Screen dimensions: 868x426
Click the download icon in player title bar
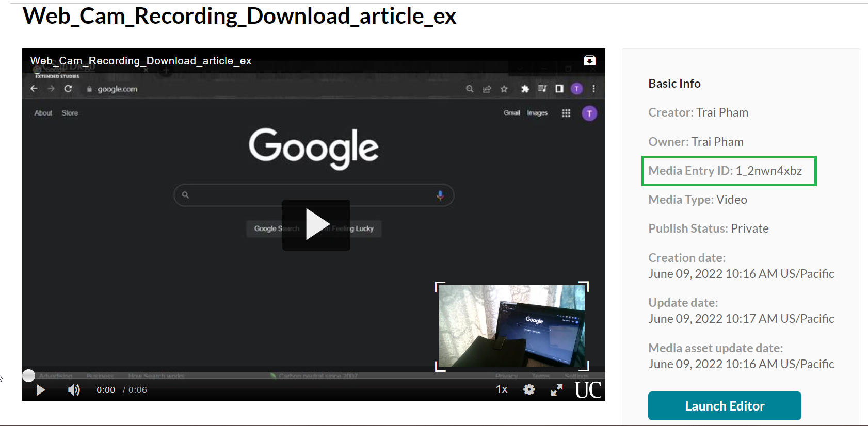[589, 60]
